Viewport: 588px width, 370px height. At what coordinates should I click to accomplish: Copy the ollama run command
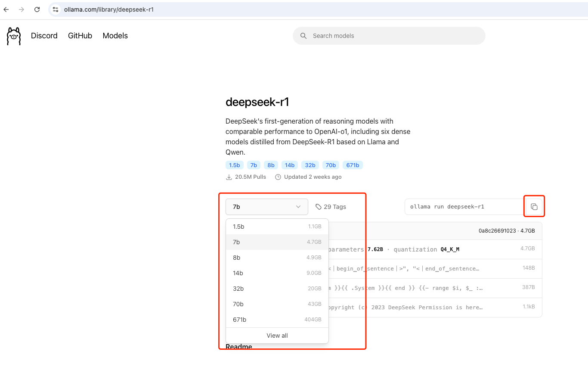pos(534,207)
